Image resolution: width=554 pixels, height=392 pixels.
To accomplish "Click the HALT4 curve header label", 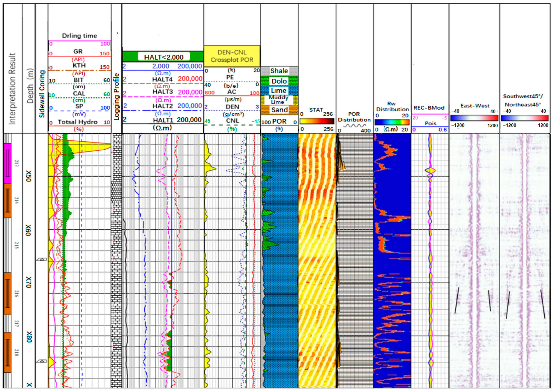I will point(162,79).
